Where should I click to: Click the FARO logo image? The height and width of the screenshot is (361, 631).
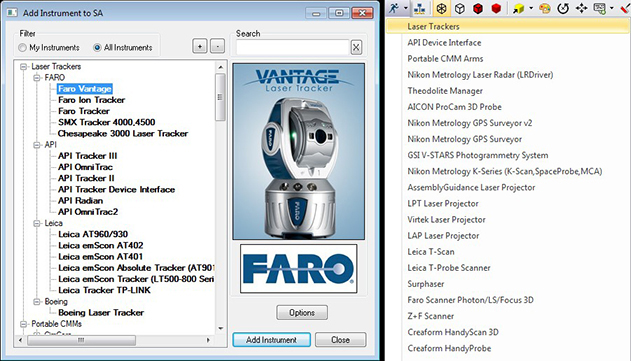299,269
